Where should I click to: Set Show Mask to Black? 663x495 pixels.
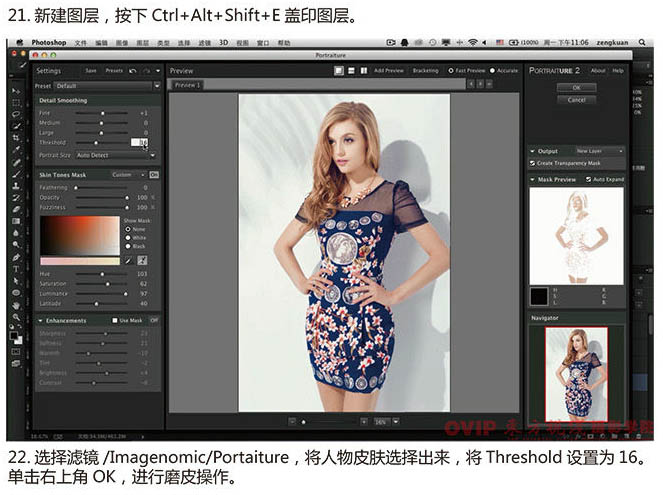(x=128, y=246)
